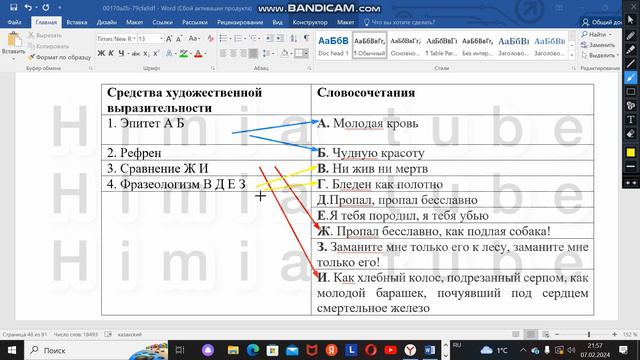The image size is (640, 360).
Task: Open paragraph shading fill color
Action: 284,53
